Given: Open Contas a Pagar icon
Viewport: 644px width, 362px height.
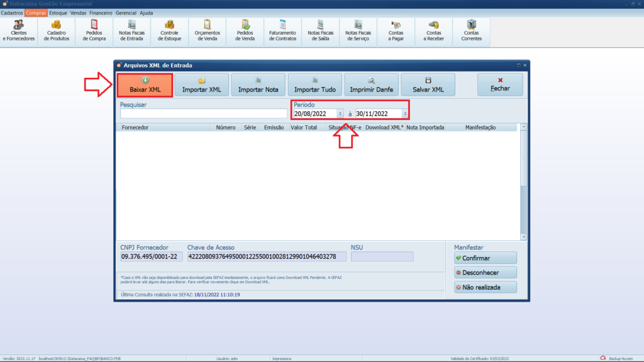Looking at the screenshot, I should (396, 31).
